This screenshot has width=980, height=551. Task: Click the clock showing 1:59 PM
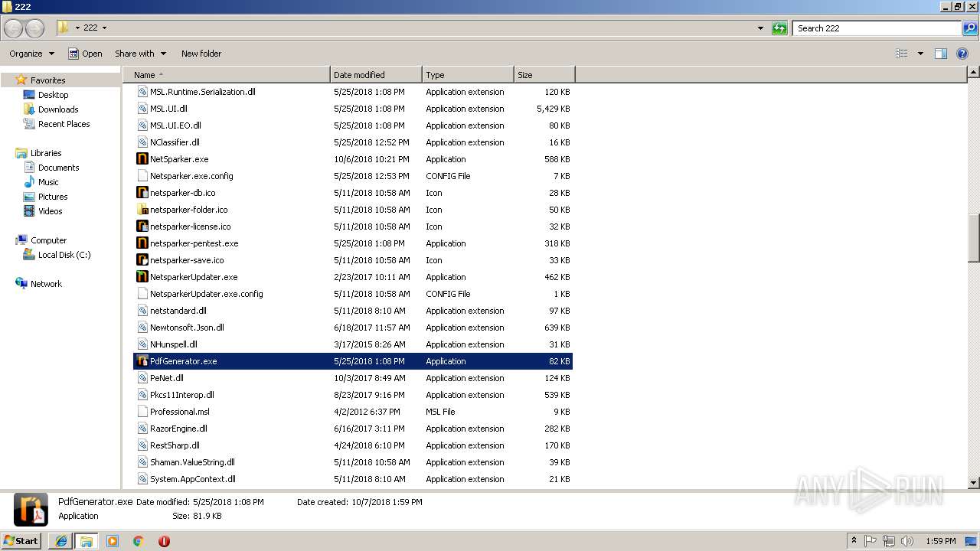tap(940, 541)
